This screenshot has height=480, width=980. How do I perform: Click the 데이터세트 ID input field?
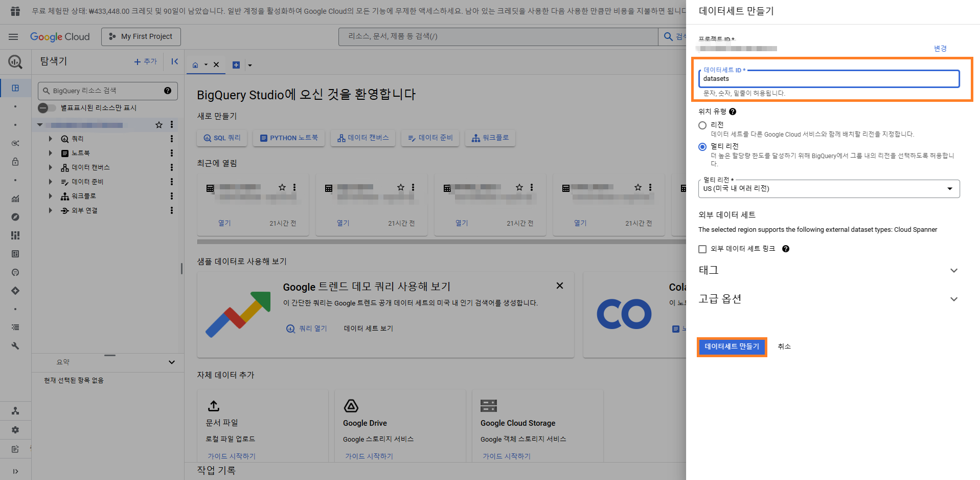[x=829, y=79]
